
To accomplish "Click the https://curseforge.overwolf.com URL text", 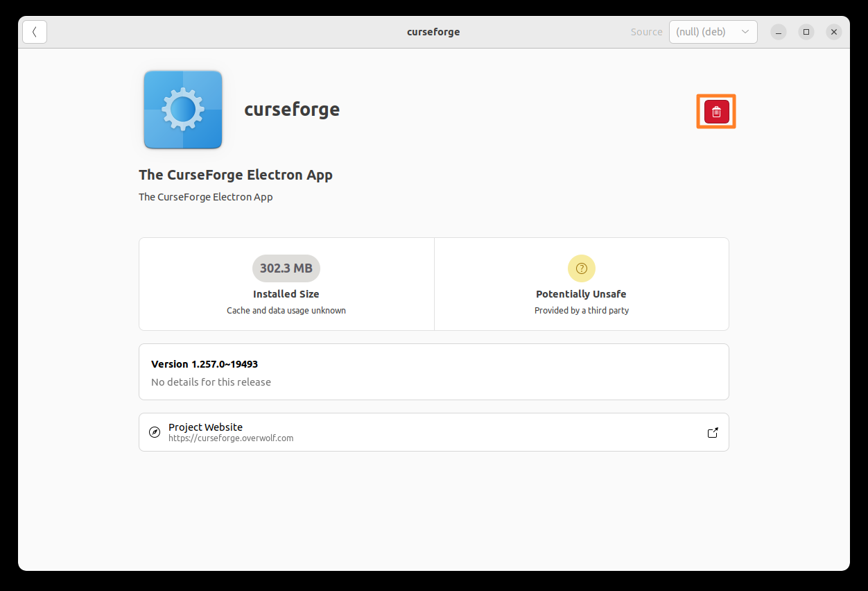I will [x=231, y=438].
